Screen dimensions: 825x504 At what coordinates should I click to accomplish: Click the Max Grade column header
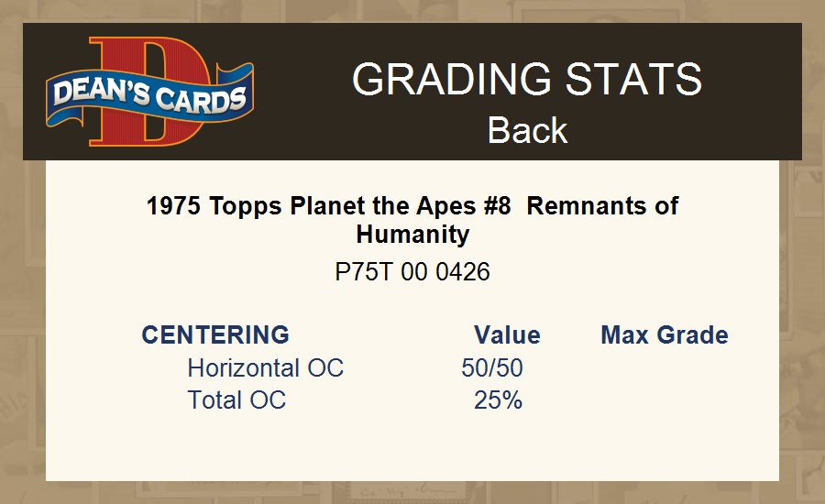(665, 335)
